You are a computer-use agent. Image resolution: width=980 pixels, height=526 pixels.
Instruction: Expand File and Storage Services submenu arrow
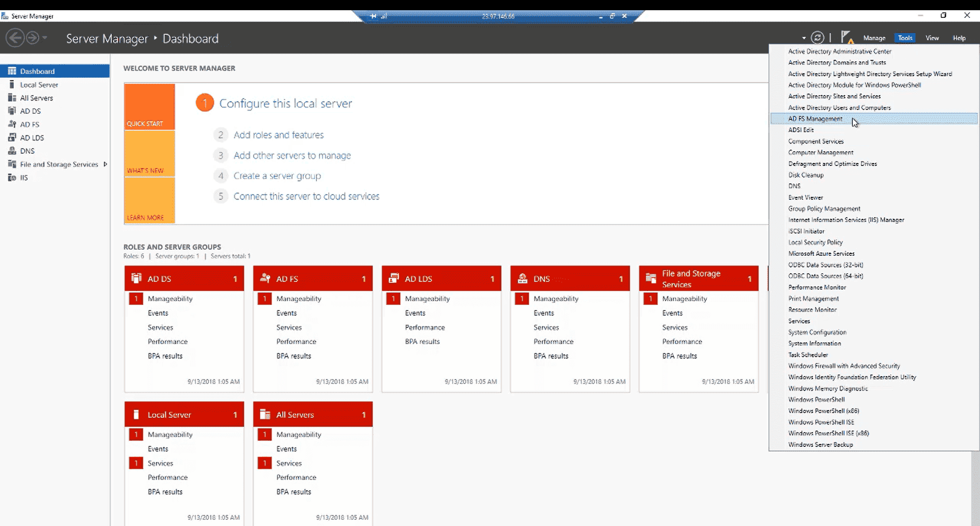(x=105, y=164)
